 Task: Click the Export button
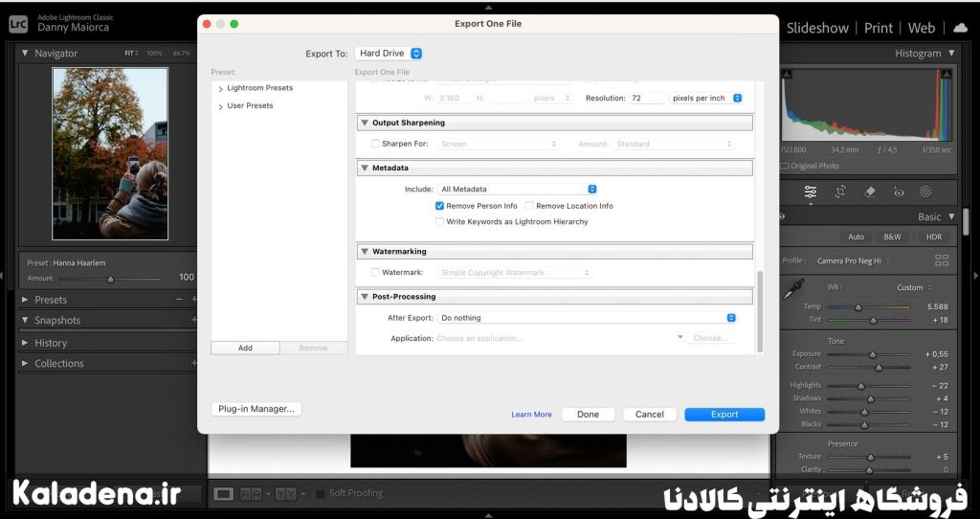click(x=724, y=415)
